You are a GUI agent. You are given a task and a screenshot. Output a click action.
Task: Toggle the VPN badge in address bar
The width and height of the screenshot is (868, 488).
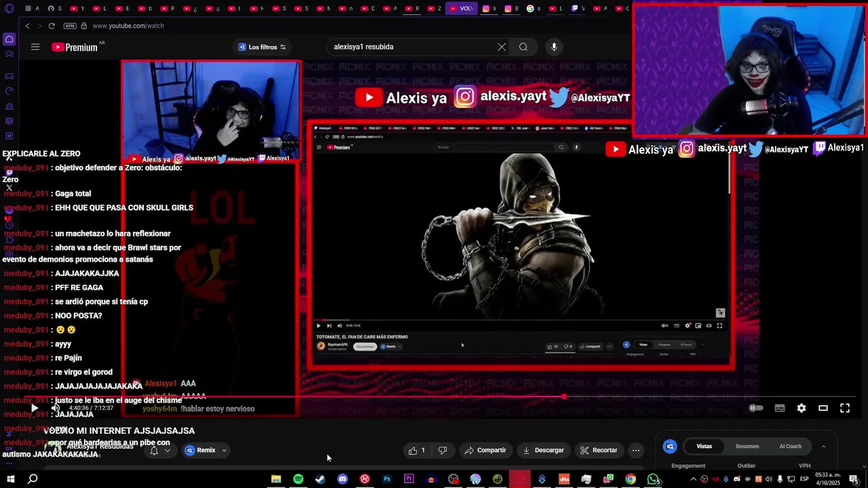pos(70,26)
